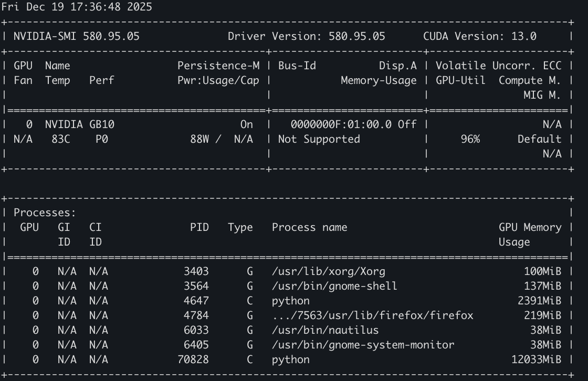Click the Memory-Usage header in GPU table
The image size is (588, 381).
point(379,80)
